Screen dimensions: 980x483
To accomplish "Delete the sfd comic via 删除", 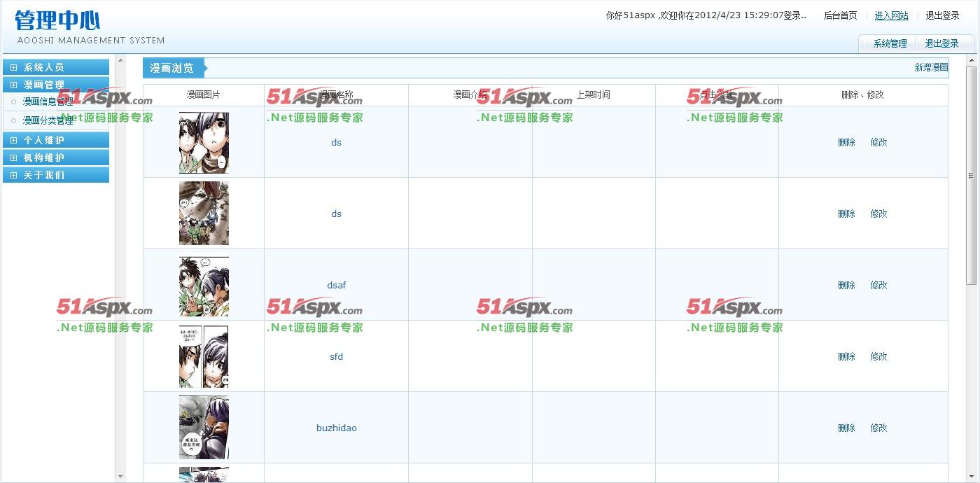I will [x=847, y=356].
